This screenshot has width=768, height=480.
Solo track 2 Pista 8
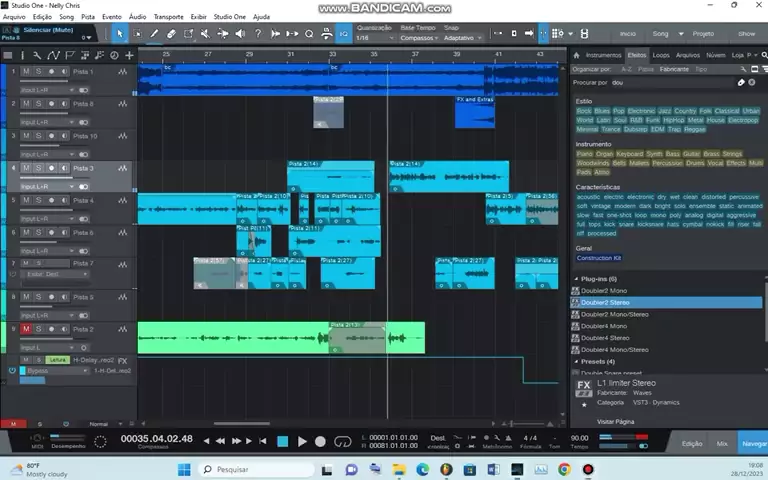click(x=38, y=104)
